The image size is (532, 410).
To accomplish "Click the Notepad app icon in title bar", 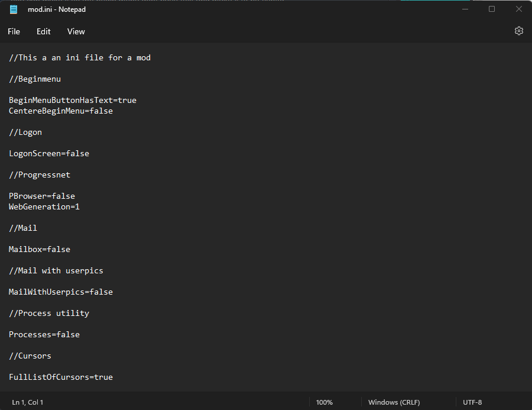I will pos(14,9).
